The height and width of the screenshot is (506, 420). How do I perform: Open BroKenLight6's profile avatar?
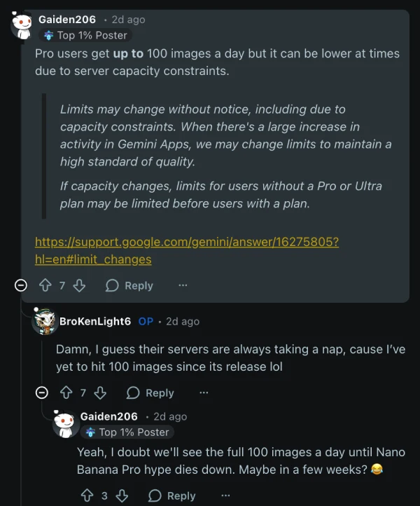coord(44,322)
